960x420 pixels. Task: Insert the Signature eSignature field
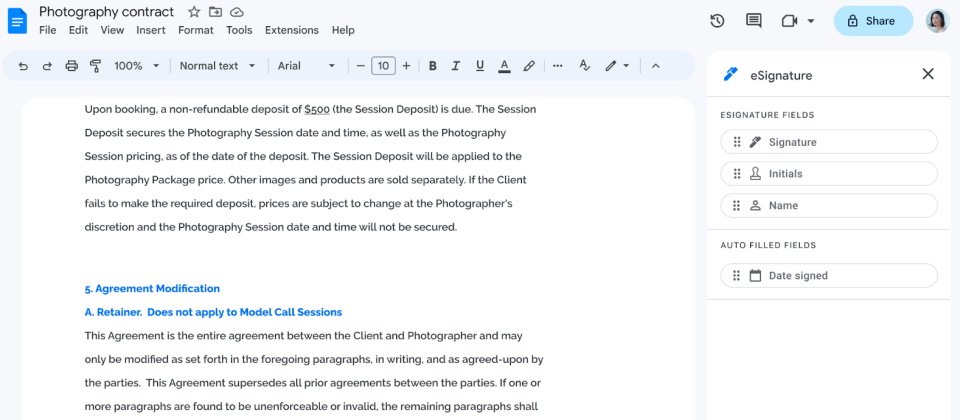coord(828,142)
